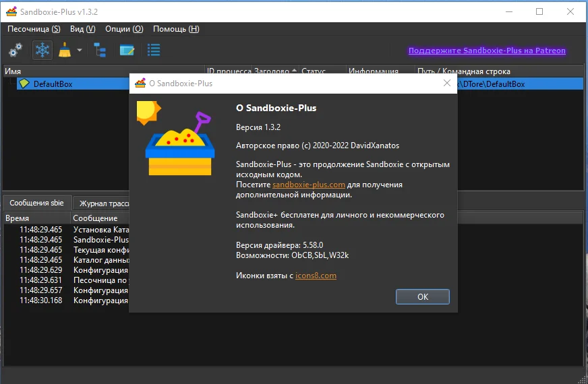This screenshot has height=384, width=588.
Task: Sort by the Имя column header
Action: (x=104, y=71)
